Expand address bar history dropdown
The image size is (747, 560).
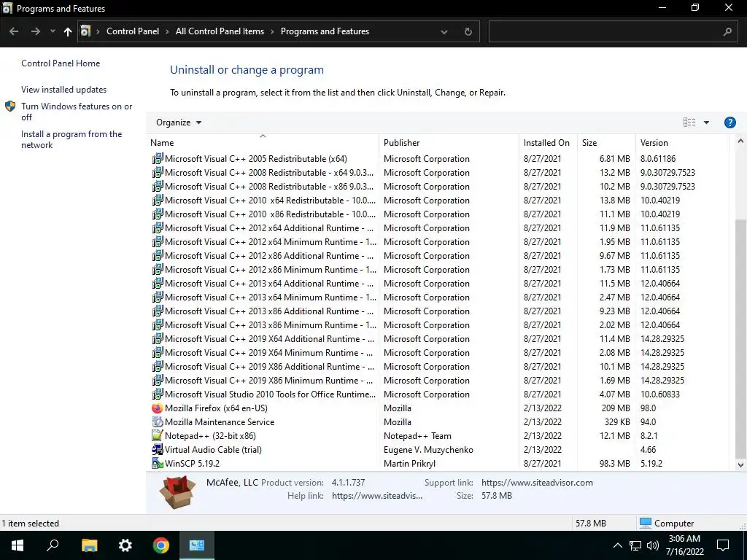(x=444, y=31)
